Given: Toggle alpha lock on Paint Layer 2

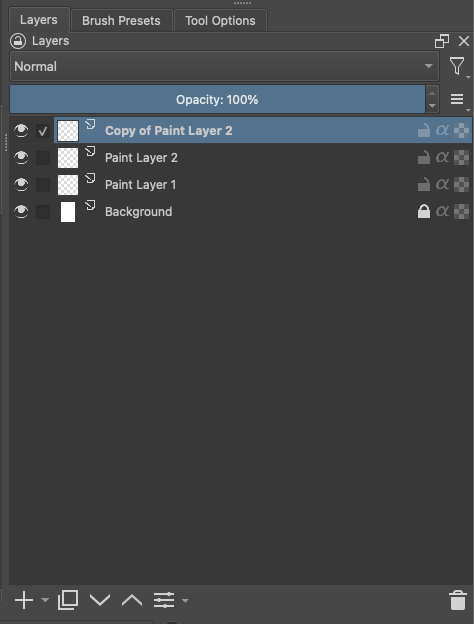Looking at the screenshot, I should pos(461,158).
